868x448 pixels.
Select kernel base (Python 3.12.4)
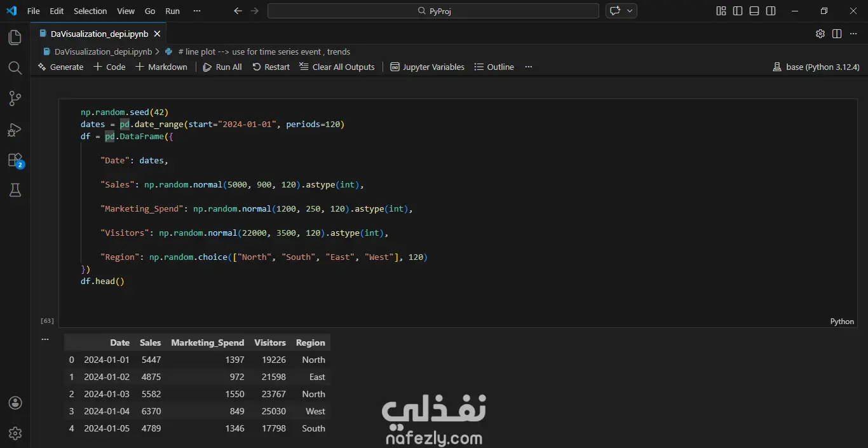tap(816, 67)
